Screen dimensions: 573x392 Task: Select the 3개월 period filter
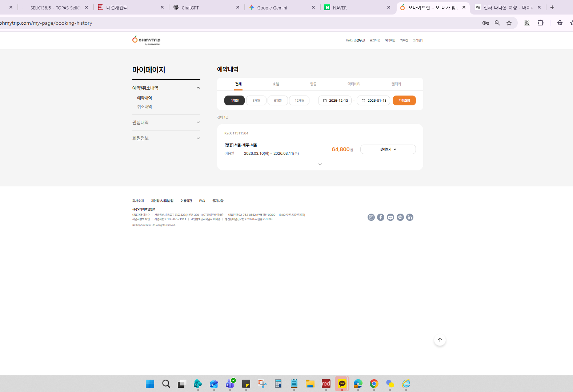[256, 101]
